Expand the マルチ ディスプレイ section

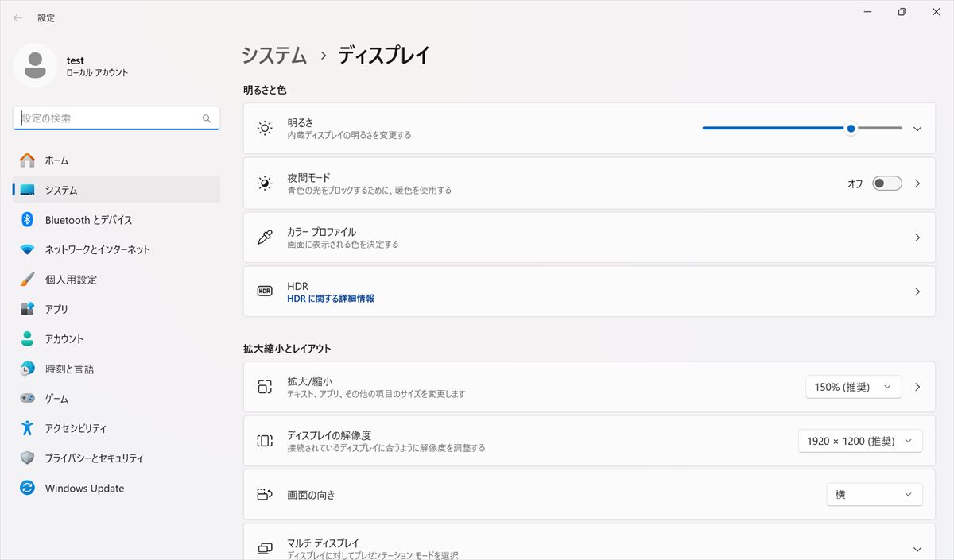point(917,549)
